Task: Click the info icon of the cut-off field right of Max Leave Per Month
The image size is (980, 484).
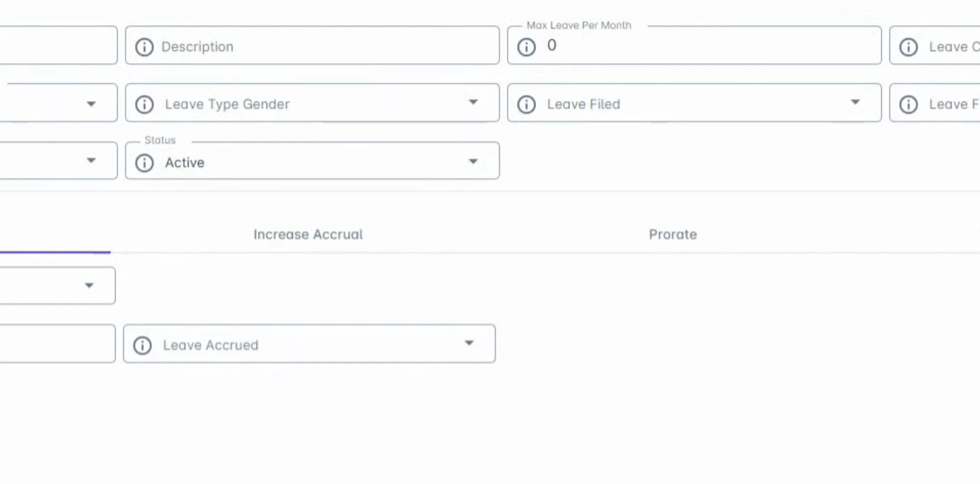Action: (908, 47)
